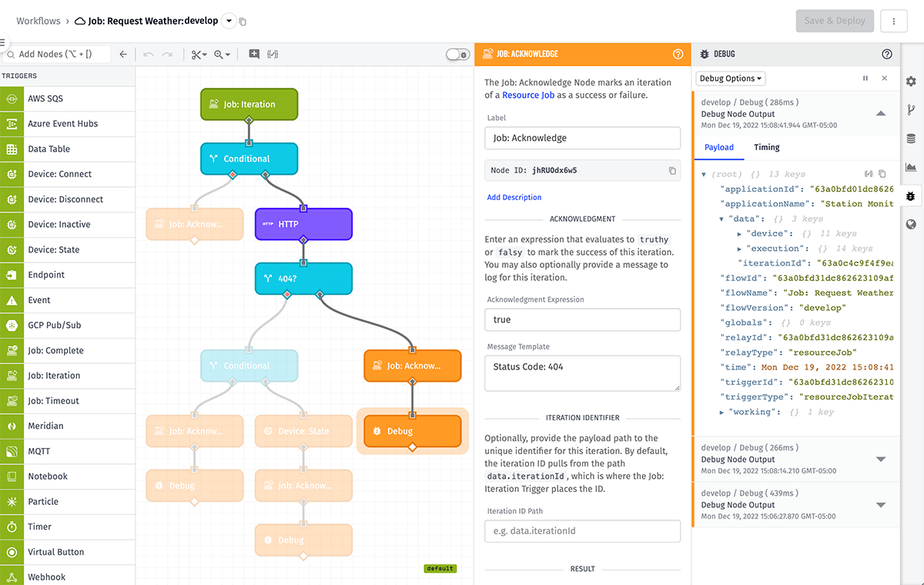Clear debug messages with the X
The image size is (924, 585).
click(885, 79)
